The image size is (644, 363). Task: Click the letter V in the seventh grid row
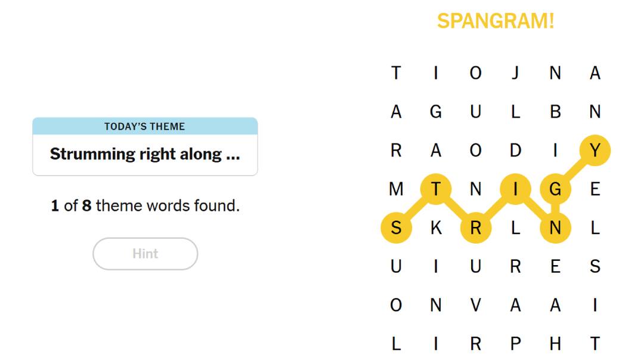coord(475,306)
